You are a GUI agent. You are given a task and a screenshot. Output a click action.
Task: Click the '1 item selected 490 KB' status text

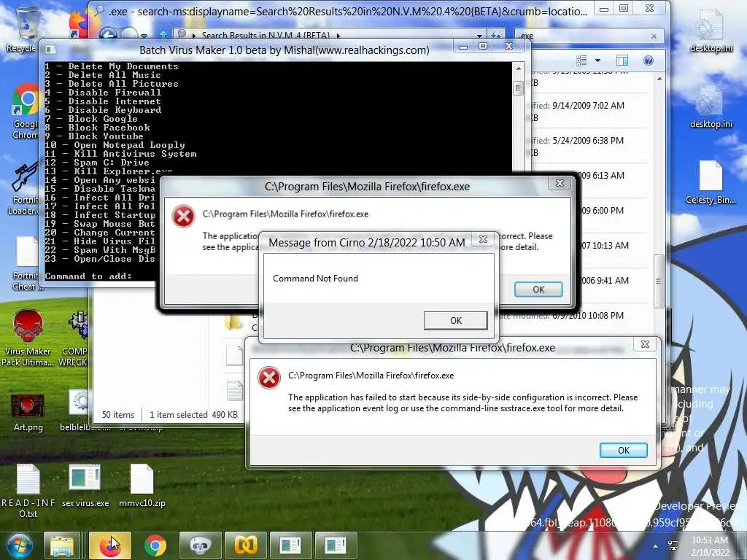point(193,415)
